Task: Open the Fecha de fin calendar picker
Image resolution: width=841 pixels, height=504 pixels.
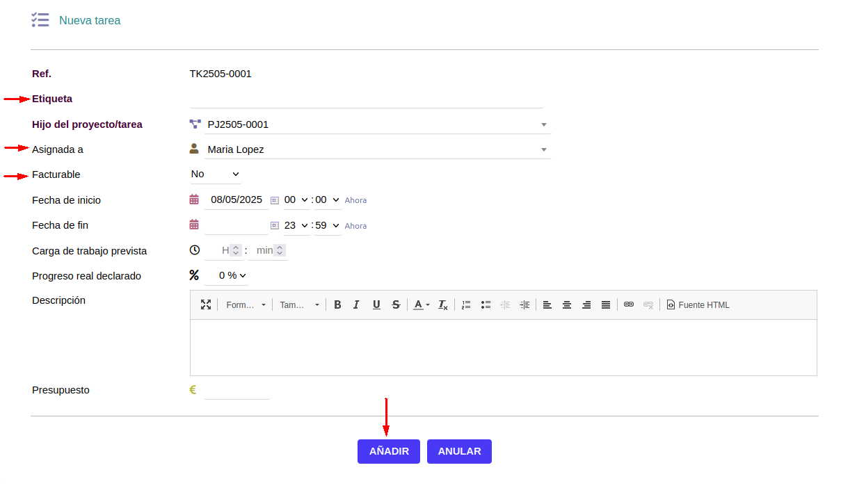Action: coord(194,224)
